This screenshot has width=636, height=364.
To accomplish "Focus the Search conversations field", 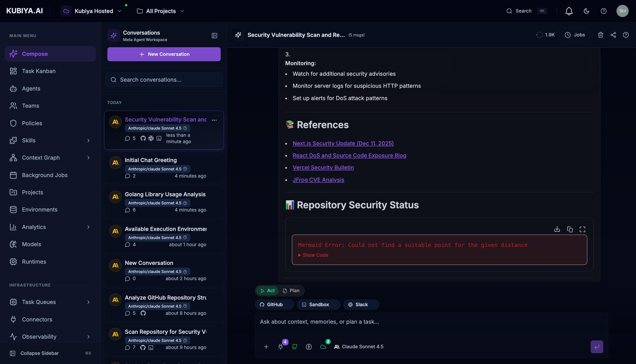I will coord(164,80).
